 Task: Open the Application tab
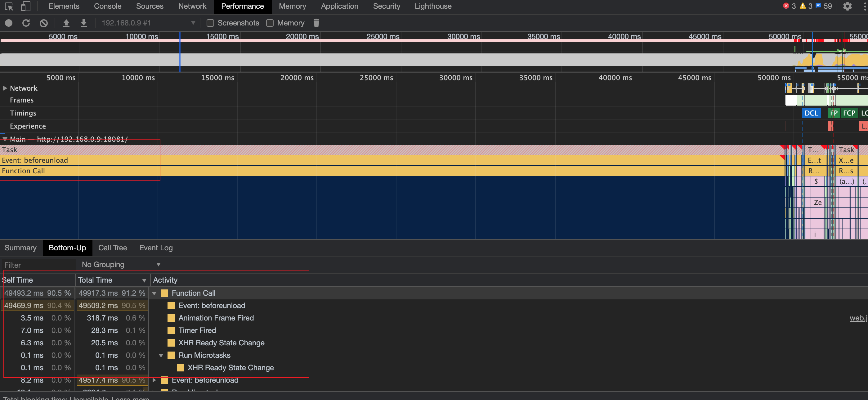point(340,6)
